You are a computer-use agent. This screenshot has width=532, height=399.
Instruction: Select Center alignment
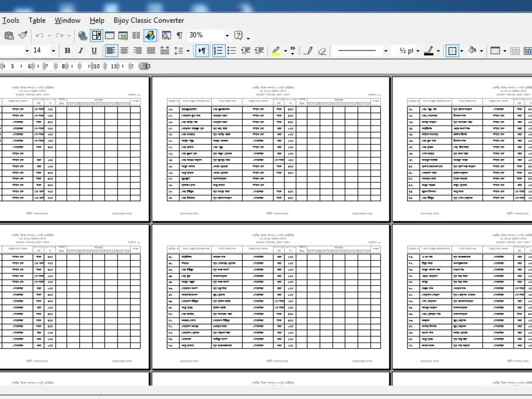pos(124,51)
